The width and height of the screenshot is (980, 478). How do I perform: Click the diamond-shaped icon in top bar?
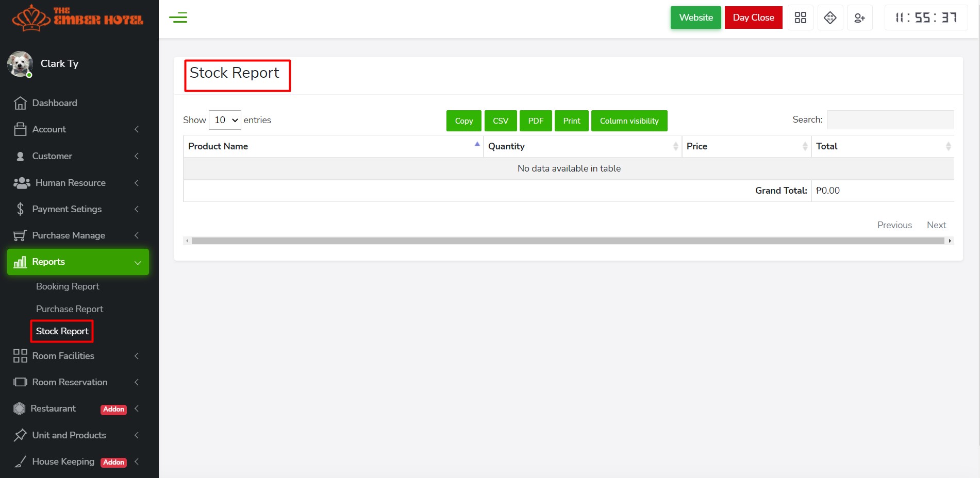(x=830, y=18)
